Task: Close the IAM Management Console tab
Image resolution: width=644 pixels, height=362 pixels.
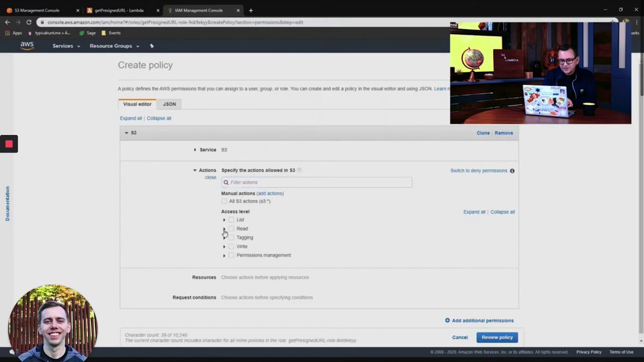Action: 238,10
